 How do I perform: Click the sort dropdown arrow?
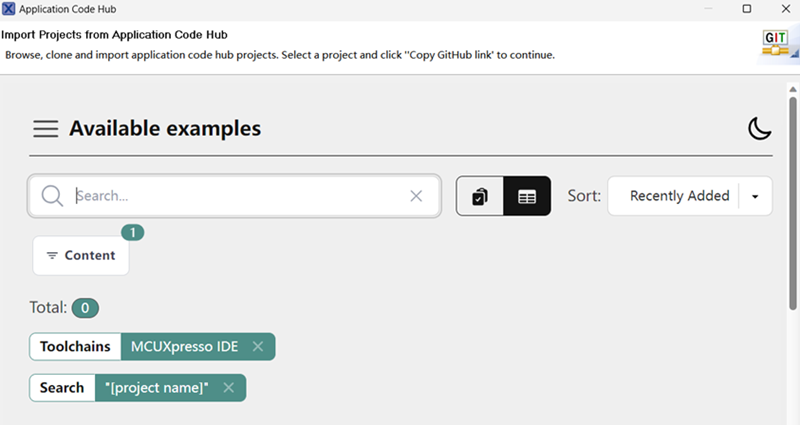tap(755, 197)
